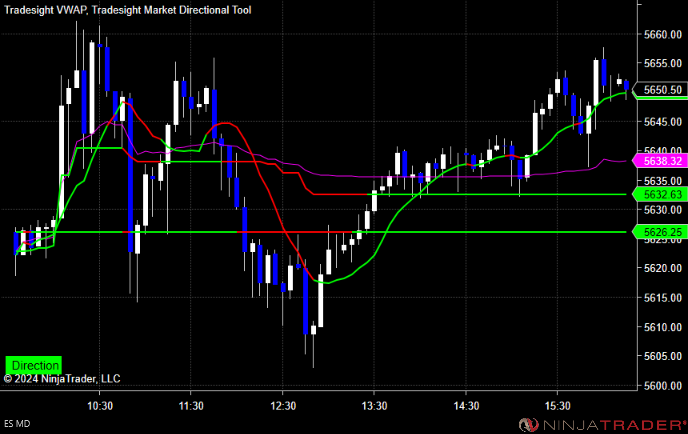
Task: Click the 11:30 time axis label
Action: click(x=191, y=406)
